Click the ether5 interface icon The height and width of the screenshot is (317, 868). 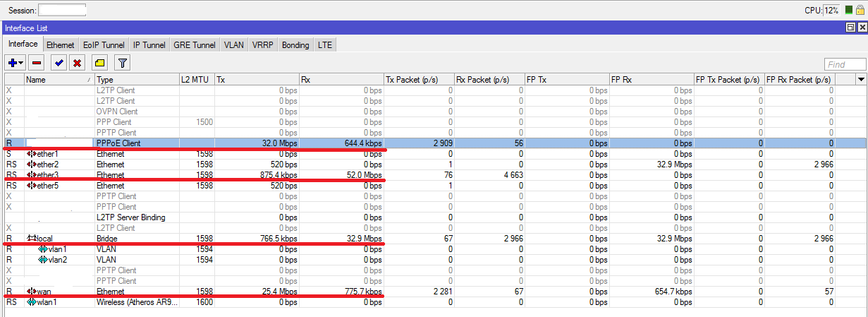tap(31, 186)
